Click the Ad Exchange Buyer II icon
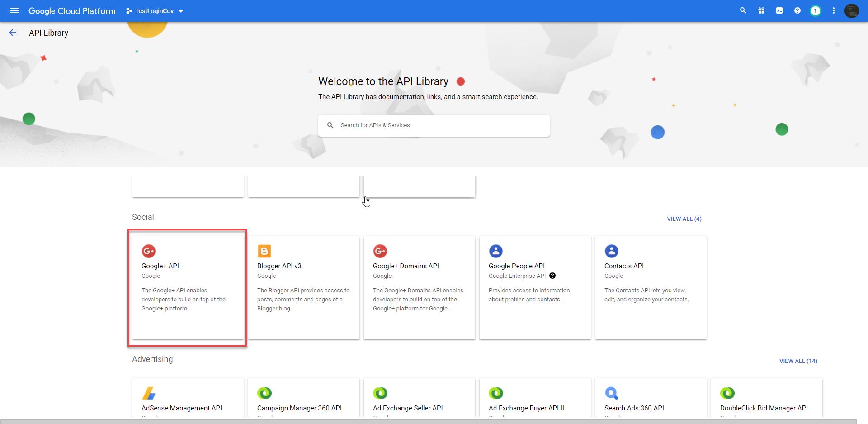 tap(496, 393)
